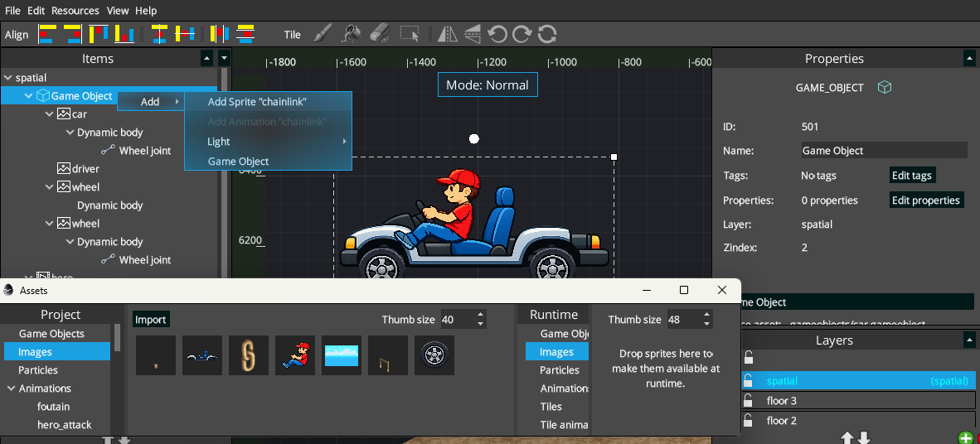Click the cube icon of Game Object in Items
The image size is (980, 444).
point(43,95)
